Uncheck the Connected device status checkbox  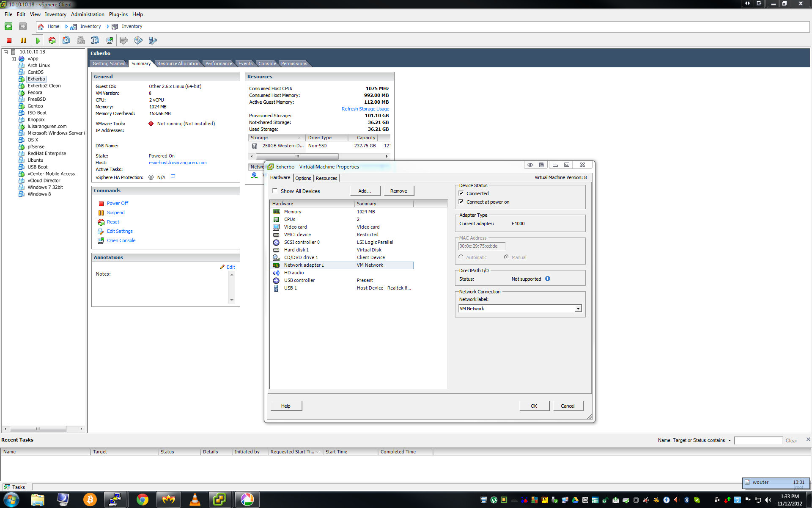point(461,193)
